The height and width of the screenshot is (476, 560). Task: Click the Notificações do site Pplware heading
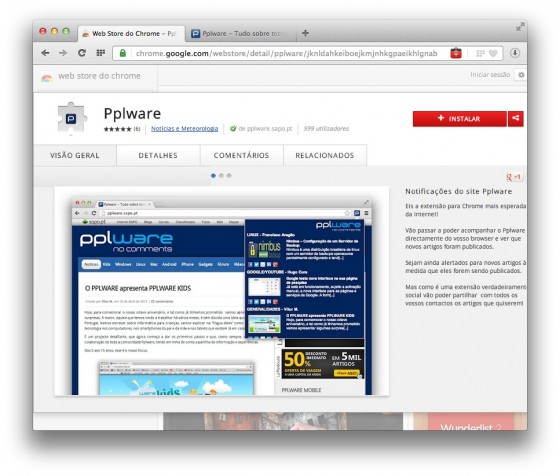coord(459,191)
